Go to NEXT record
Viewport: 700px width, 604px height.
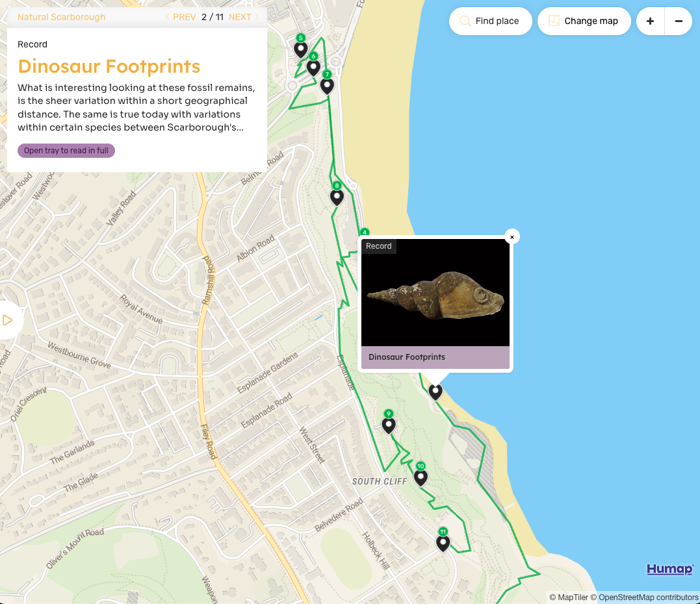tap(243, 17)
